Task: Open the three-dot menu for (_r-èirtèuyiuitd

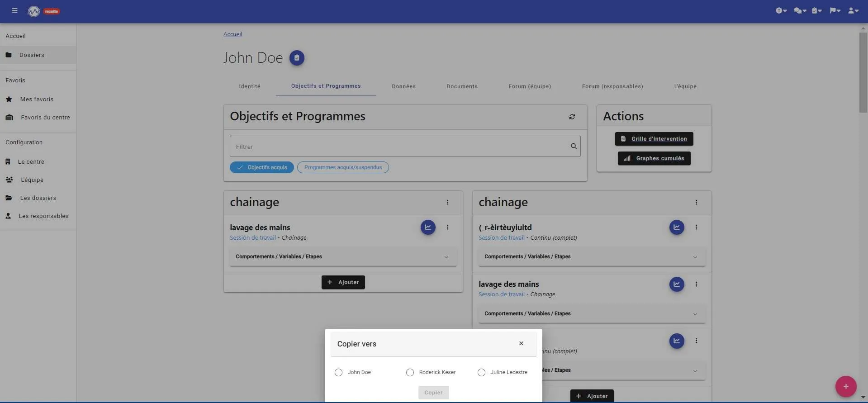Action: point(696,227)
